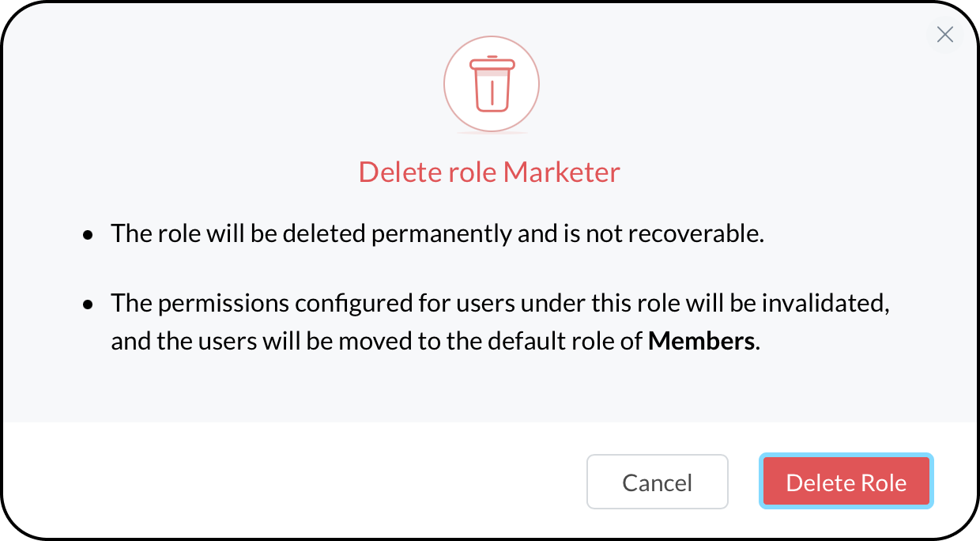This screenshot has height=541, width=980.
Task: Click the permissions invalidated warning line
Action: [x=500, y=303]
